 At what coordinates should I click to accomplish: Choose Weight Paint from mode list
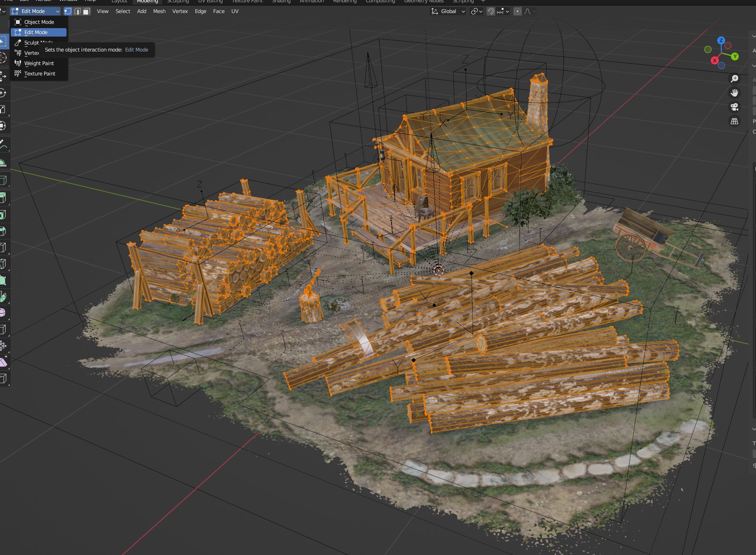(x=39, y=63)
